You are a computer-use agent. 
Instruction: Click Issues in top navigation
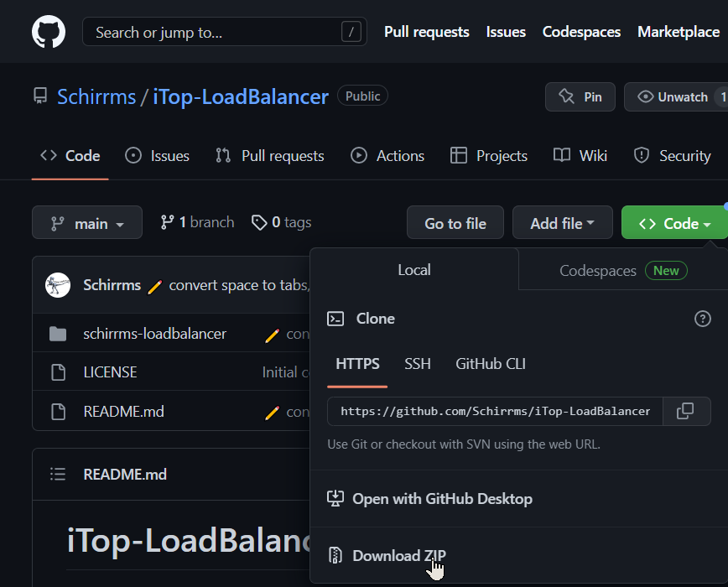[506, 32]
